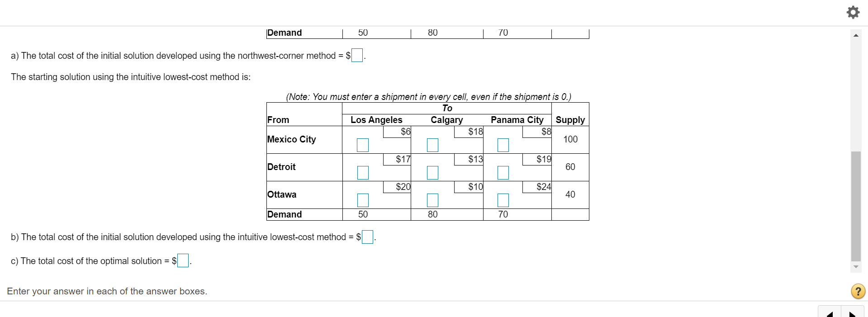Select the Ottawa to Panama City shipment cell

503,200
